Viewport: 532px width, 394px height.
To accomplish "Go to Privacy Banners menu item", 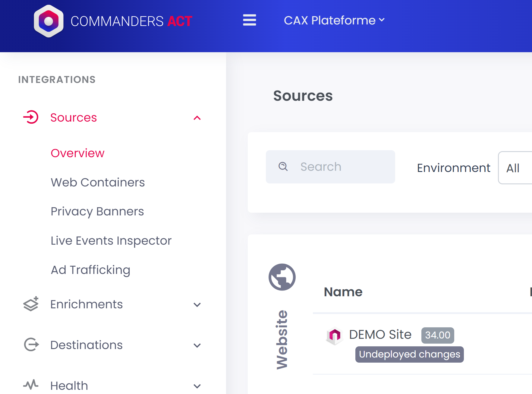I will 97,211.
